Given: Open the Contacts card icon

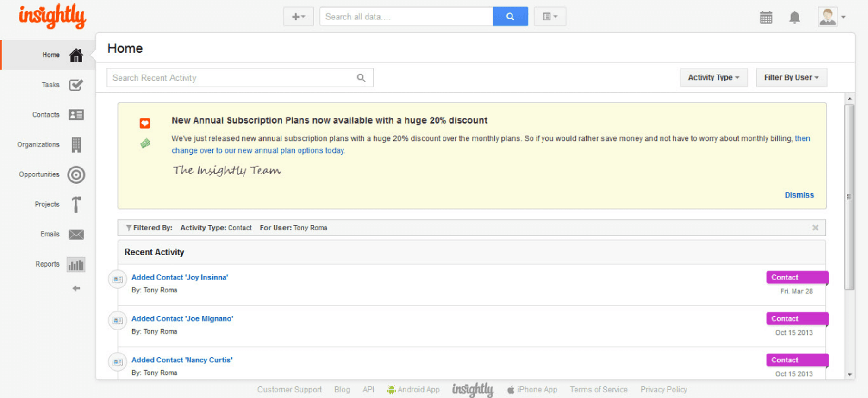Looking at the screenshot, I should (x=76, y=115).
